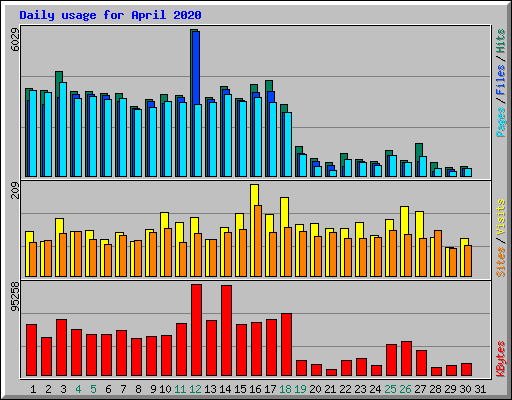Select the 6029 axis value

(15, 39)
